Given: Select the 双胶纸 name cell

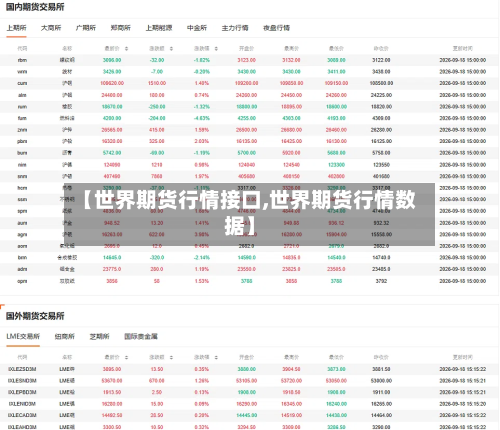Looking at the screenshot, I should point(67,281).
